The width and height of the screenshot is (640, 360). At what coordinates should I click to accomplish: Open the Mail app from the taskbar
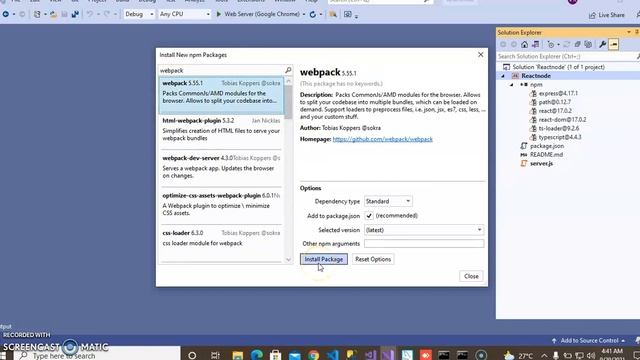(x=295, y=355)
